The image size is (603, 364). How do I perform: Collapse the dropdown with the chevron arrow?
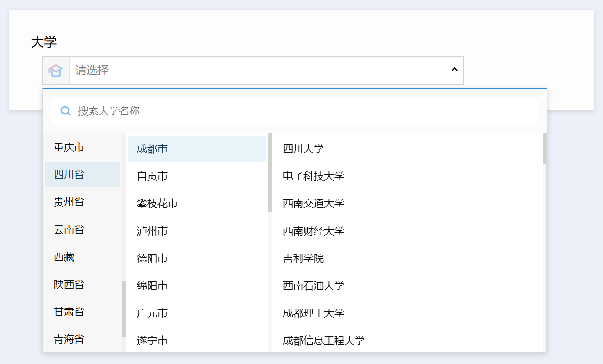point(454,70)
